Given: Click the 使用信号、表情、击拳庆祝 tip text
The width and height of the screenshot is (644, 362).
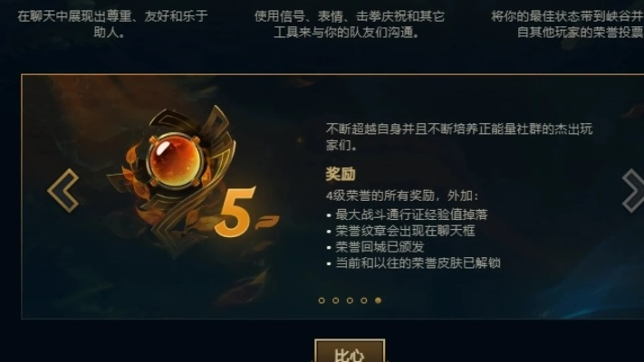Looking at the screenshot, I should coord(350,24).
